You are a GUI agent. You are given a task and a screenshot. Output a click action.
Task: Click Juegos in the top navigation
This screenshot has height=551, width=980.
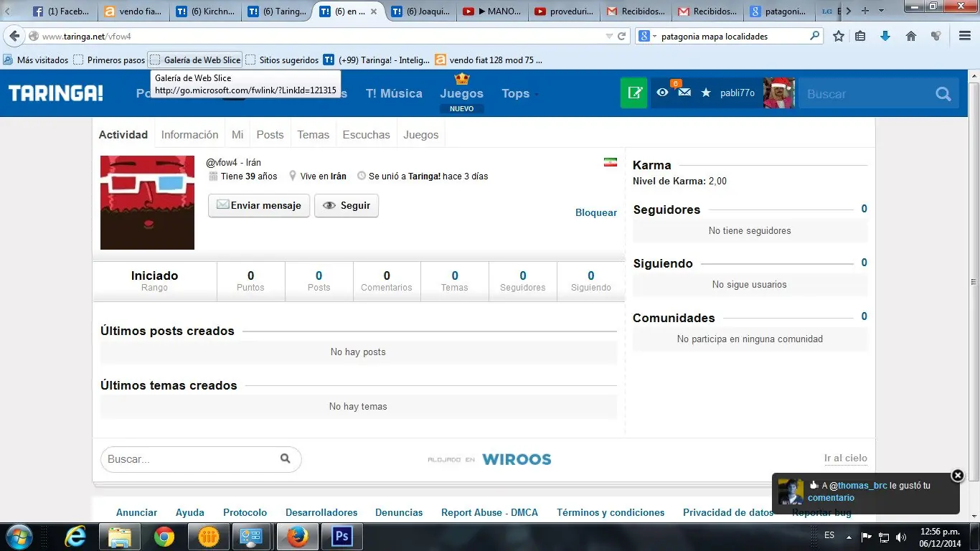point(461,93)
